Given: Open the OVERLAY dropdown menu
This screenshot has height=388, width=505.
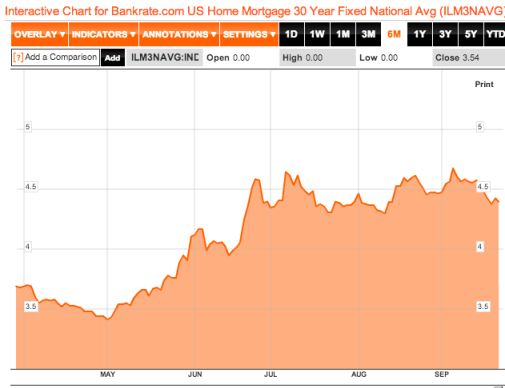Looking at the screenshot, I should click(x=40, y=34).
